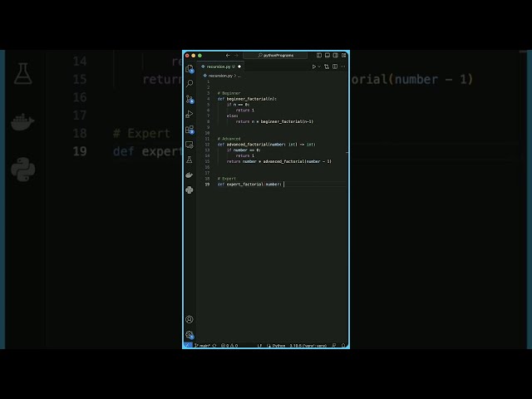
Task: Click 'def beginner_factorial(n):' on line 4
Action: click(x=247, y=99)
